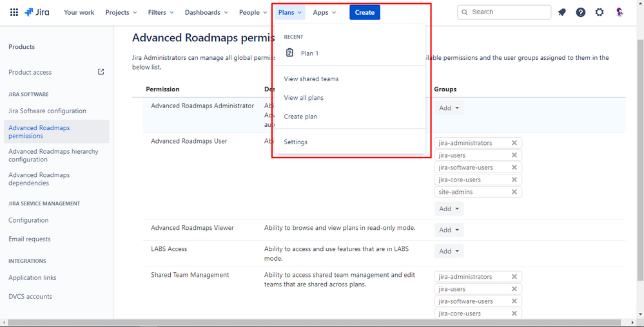
Task: Click the Groups column header
Action: 445,89
